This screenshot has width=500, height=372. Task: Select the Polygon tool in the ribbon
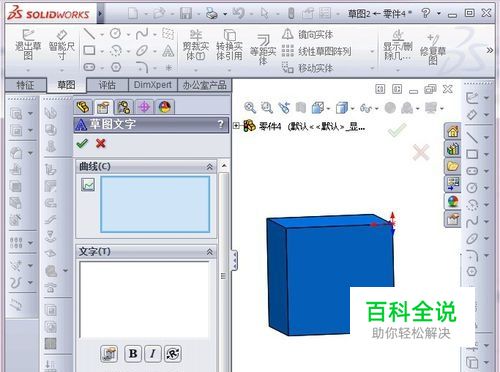click(x=116, y=67)
